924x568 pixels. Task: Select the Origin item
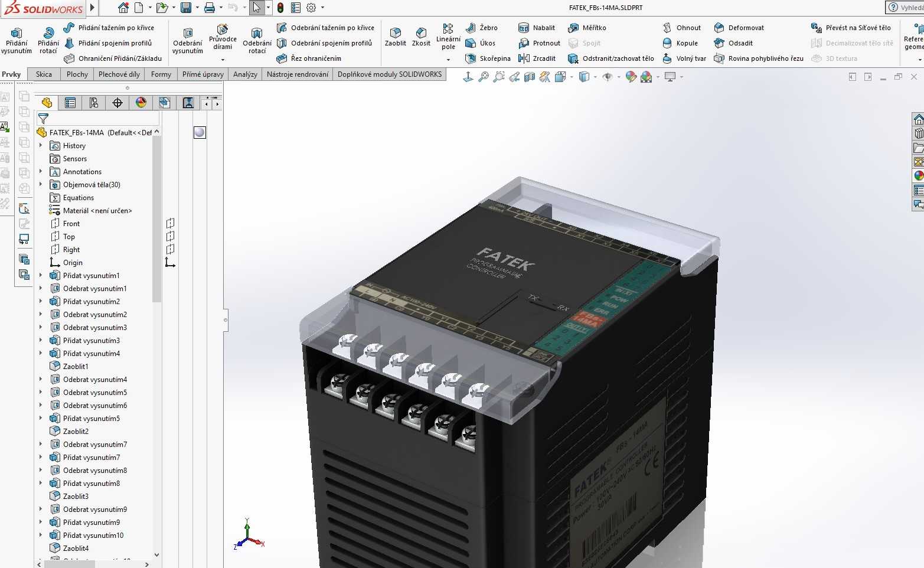[x=73, y=263]
